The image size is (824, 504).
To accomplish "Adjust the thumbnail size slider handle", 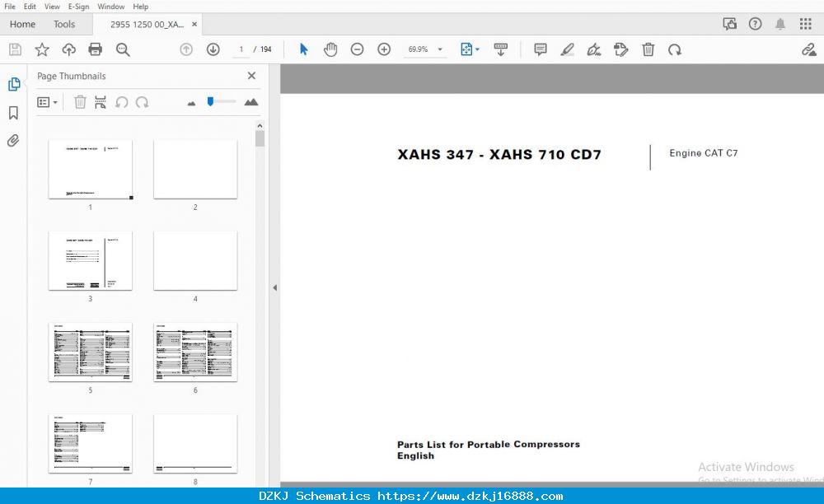I will pos(210,101).
